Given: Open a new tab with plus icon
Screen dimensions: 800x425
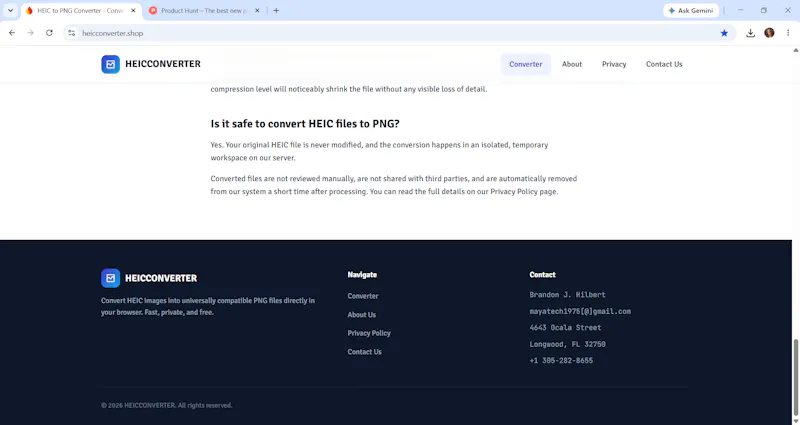Looking at the screenshot, I should (276, 10).
